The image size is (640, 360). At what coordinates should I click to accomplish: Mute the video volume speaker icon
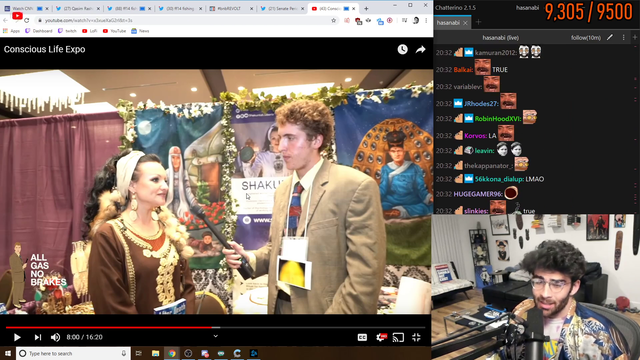click(55, 337)
